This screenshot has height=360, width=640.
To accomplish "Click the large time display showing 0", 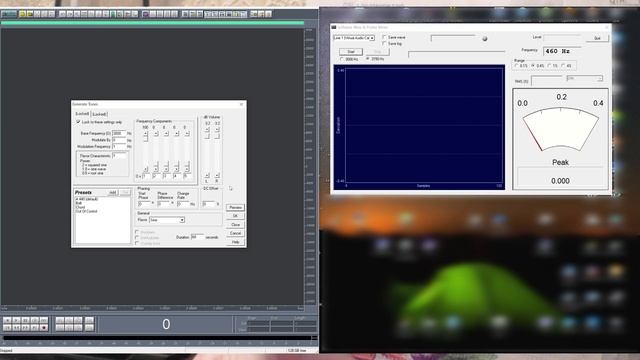I will point(165,324).
